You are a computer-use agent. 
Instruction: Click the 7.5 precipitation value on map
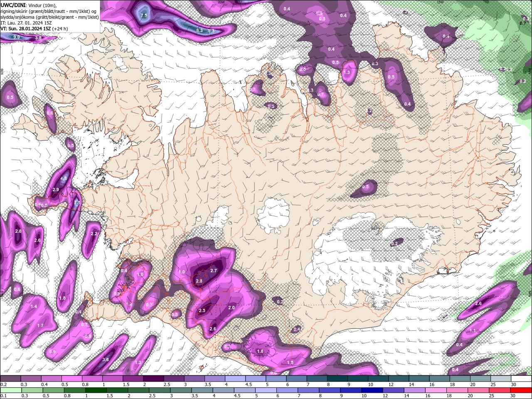(144, 15)
